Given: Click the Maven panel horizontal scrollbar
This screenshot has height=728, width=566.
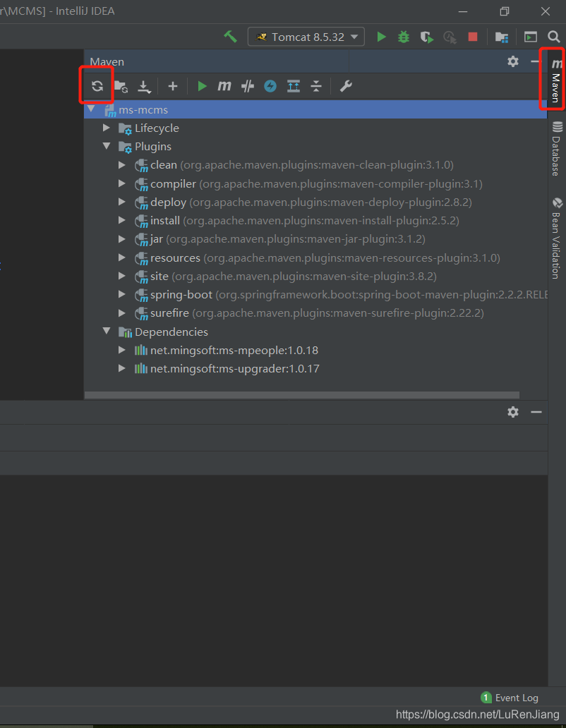Looking at the screenshot, I should [x=302, y=395].
